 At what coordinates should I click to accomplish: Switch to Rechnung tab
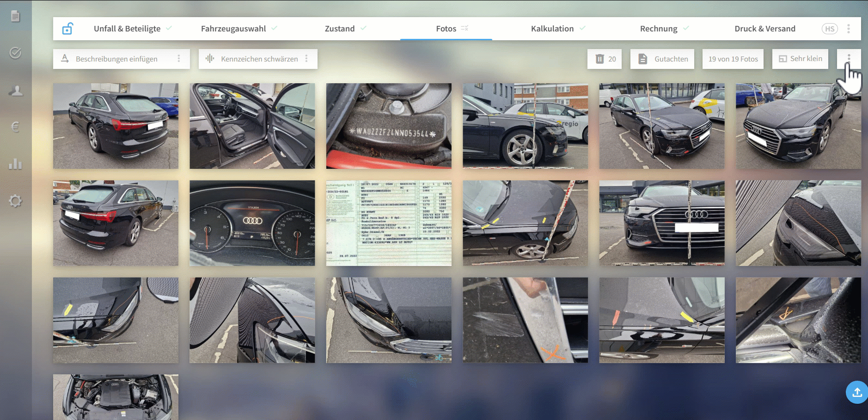[659, 29]
